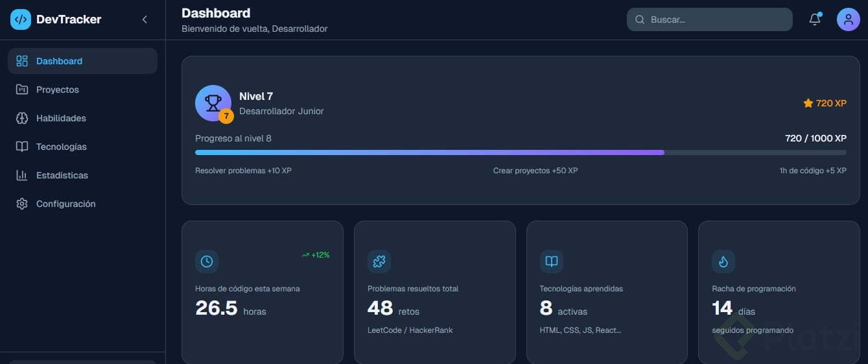Click the flame icon on streak card
The height and width of the screenshot is (364, 868).
tap(723, 261)
